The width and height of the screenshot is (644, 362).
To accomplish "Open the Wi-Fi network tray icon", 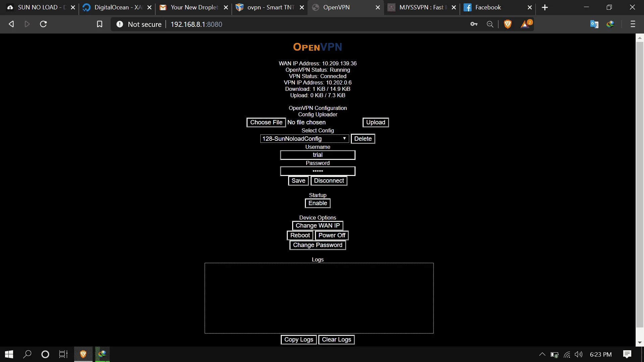I will pos(567,354).
